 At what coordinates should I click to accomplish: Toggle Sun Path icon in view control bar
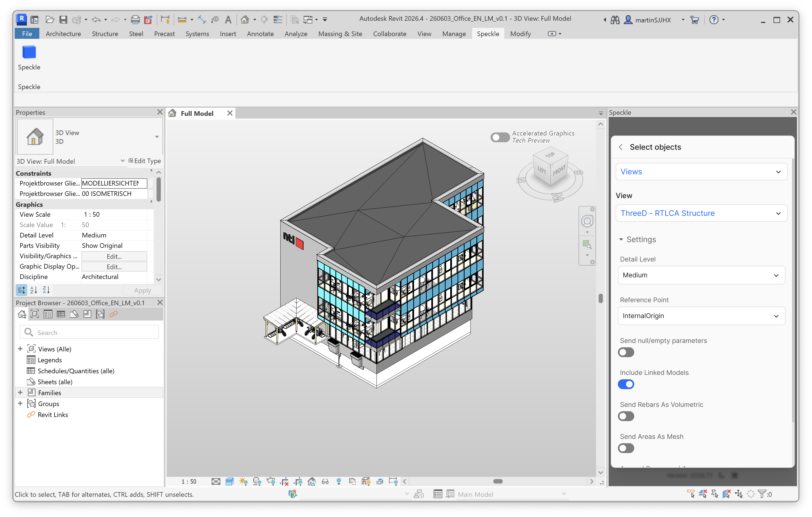pyautogui.click(x=243, y=481)
